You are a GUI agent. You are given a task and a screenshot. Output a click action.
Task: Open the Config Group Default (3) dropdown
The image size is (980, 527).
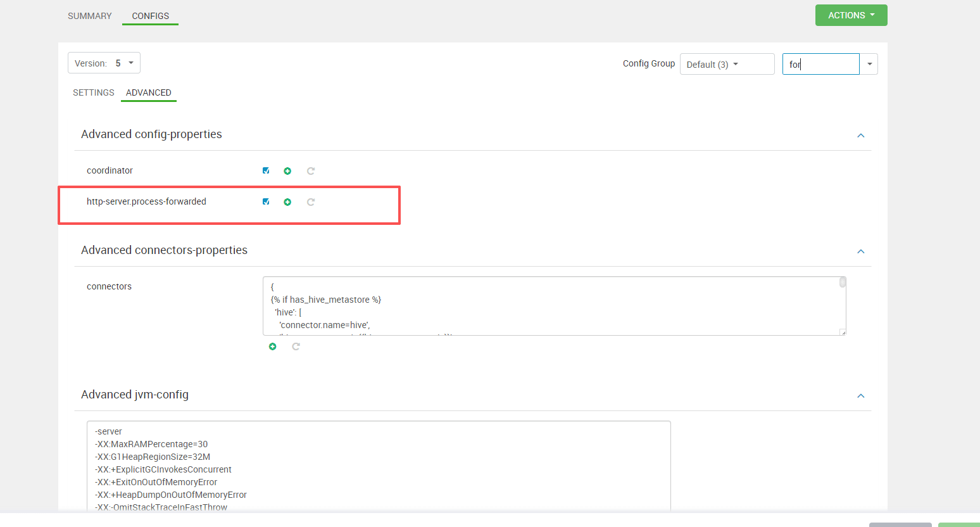726,65
